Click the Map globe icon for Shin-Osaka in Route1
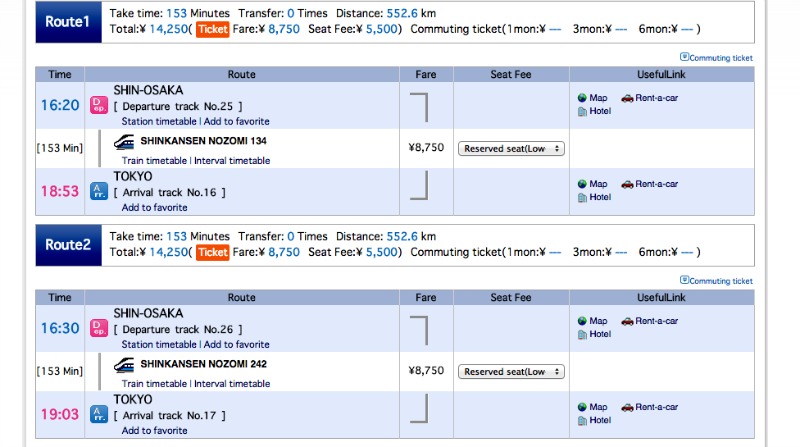Image resolution: width=800 pixels, height=447 pixels. (582, 98)
